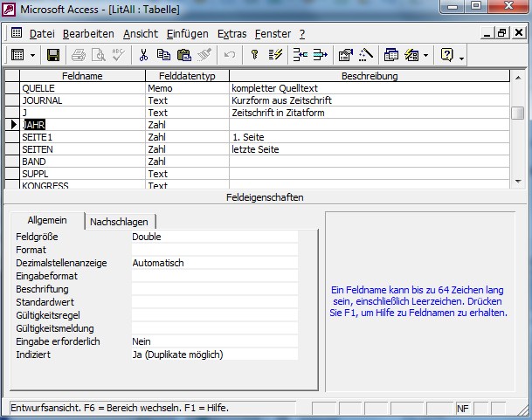The width and height of the screenshot is (532, 420).
Task: Select the JOURNAL field name cell
Action: click(82, 100)
